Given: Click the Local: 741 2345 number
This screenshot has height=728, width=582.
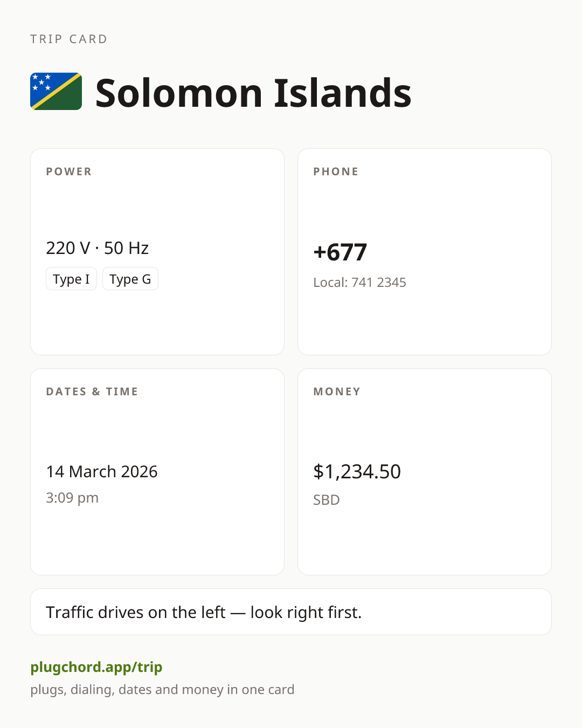Looking at the screenshot, I should coord(359,282).
